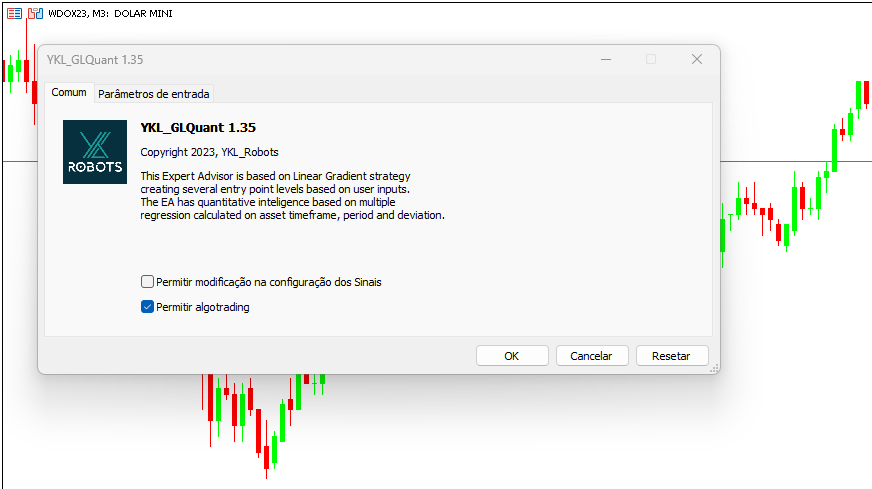The height and width of the screenshot is (489, 872).
Task: Minimize the YKL_GLQuant dialog
Action: click(606, 60)
